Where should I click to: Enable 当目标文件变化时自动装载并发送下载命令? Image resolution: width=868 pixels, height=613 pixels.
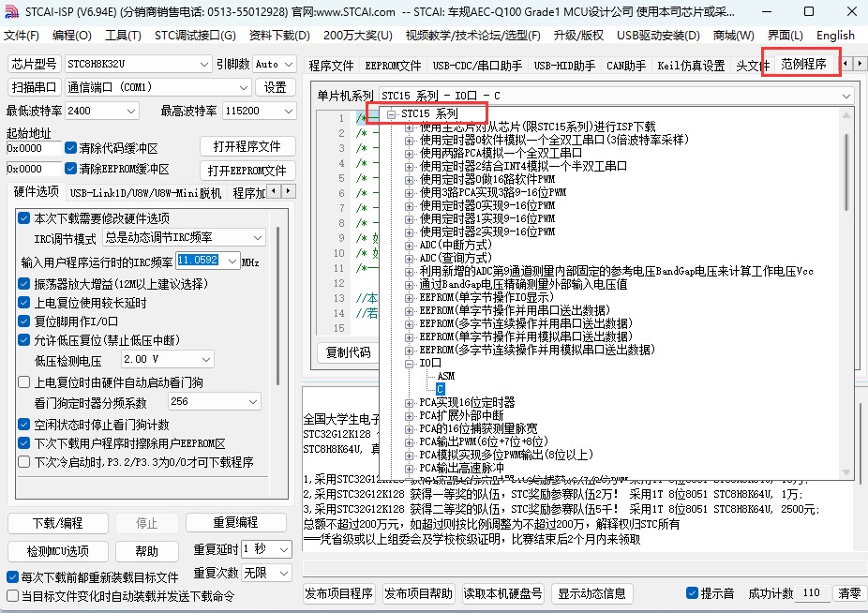[x=12, y=596]
